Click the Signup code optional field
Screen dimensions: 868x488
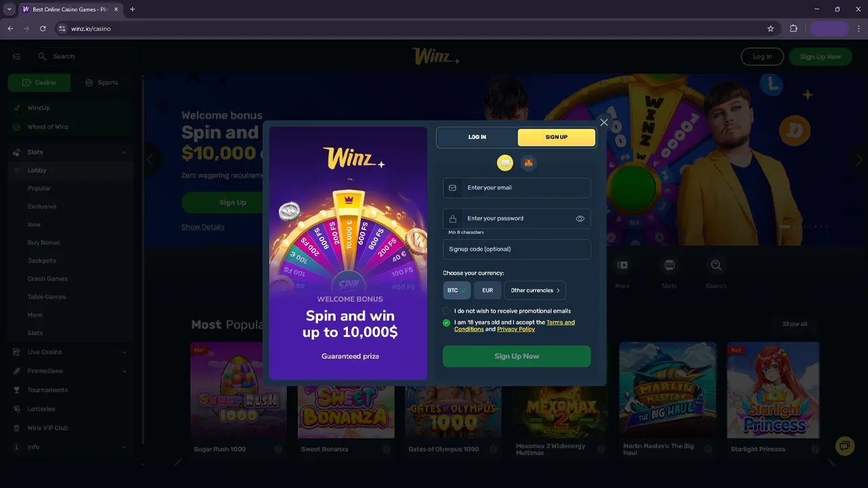[x=517, y=249]
